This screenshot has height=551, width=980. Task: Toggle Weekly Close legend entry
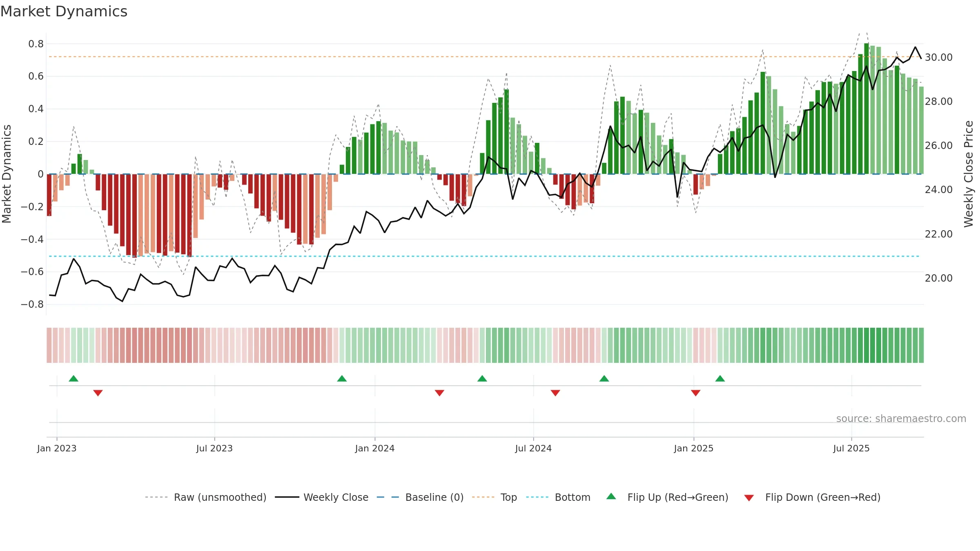point(321,497)
